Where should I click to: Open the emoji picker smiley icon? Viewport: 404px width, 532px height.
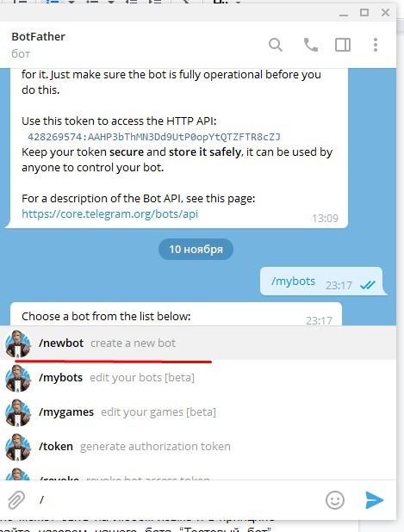tap(335, 500)
